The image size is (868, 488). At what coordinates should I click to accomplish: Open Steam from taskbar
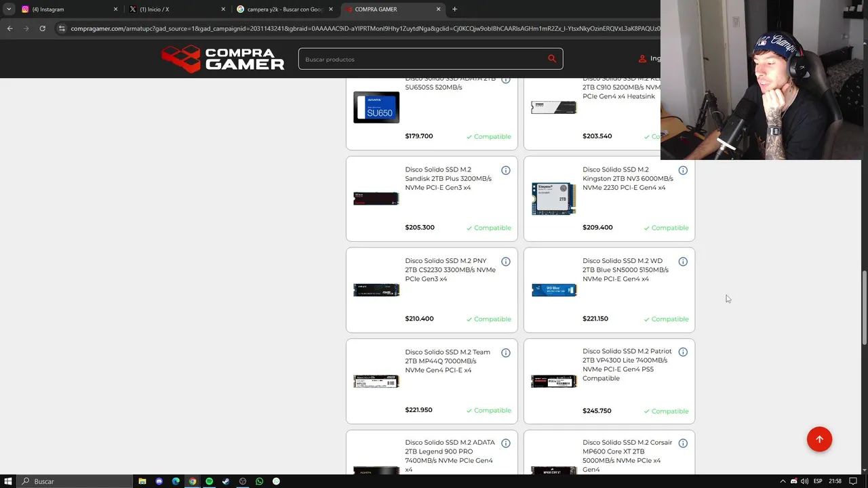click(226, 481)
